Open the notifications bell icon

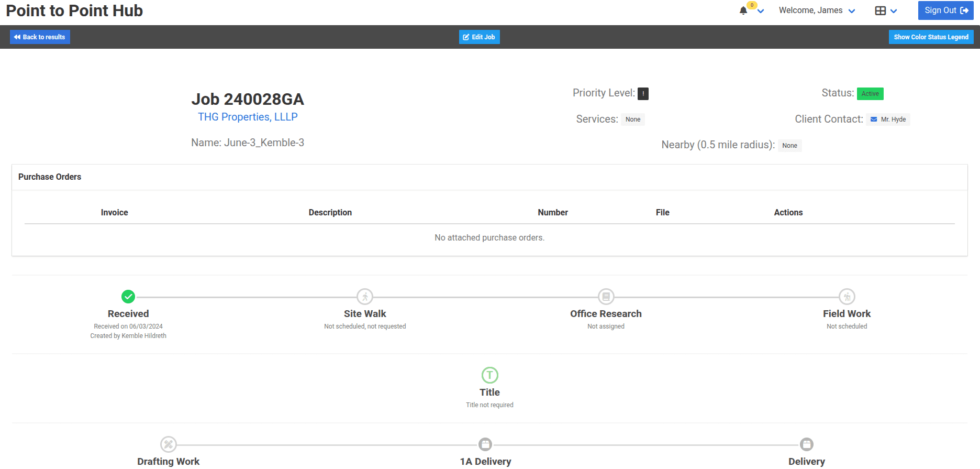point(743,10)
